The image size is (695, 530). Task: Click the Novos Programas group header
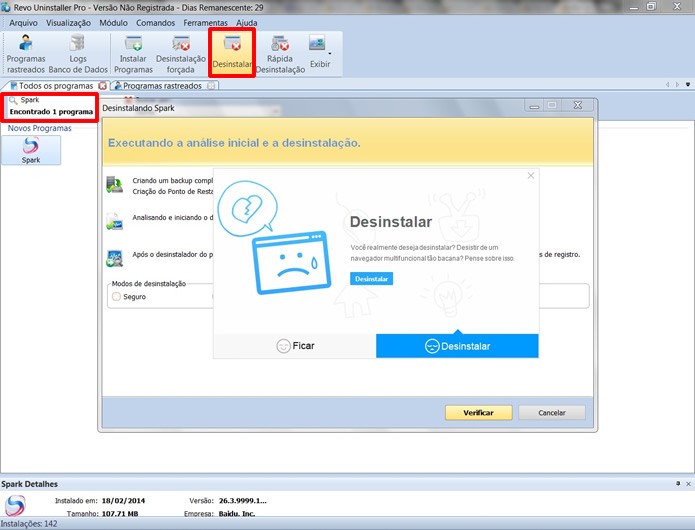pos(39,128)
